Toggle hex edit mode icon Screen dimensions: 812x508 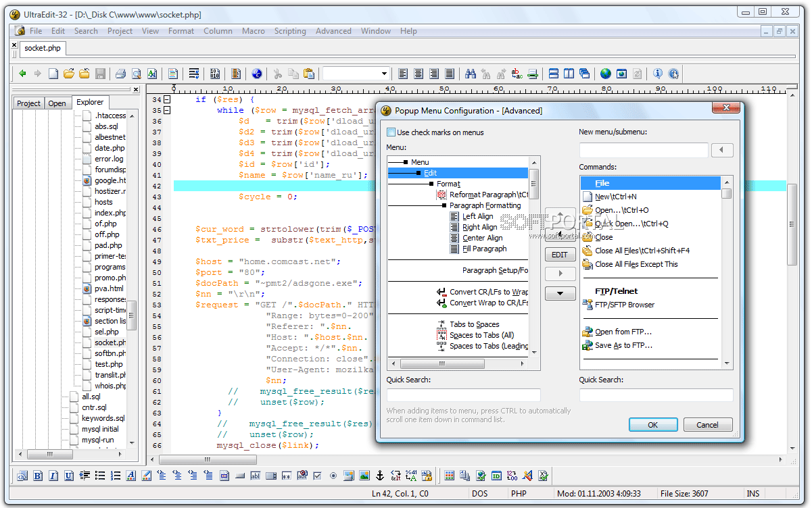[215, 74]
